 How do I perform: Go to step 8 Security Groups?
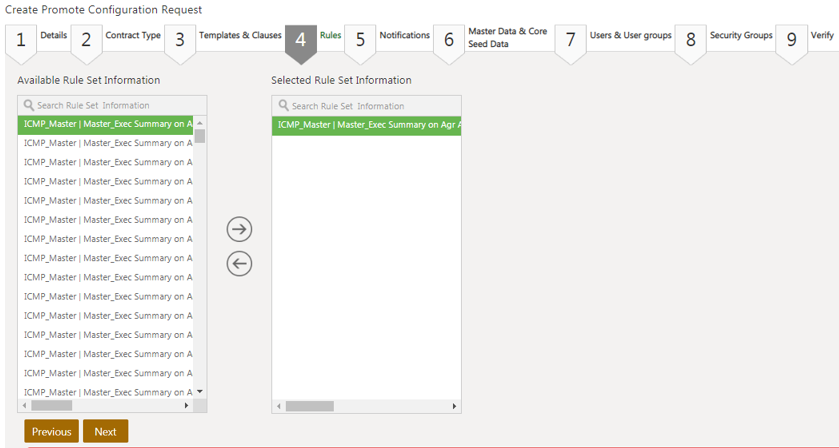point(725,38)
